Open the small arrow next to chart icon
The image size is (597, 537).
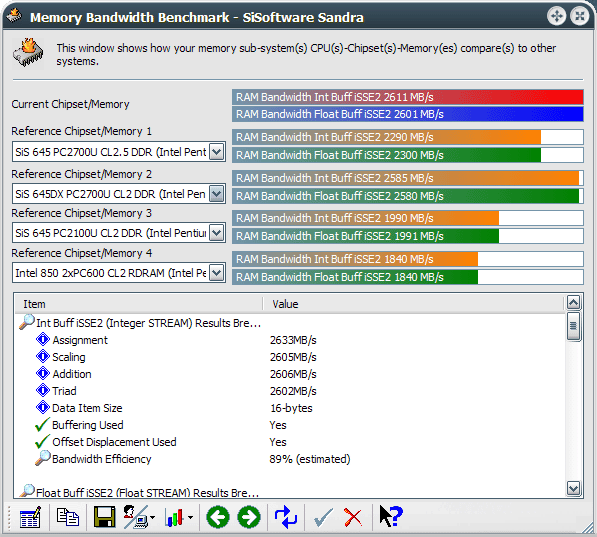(x=190, y=517)
